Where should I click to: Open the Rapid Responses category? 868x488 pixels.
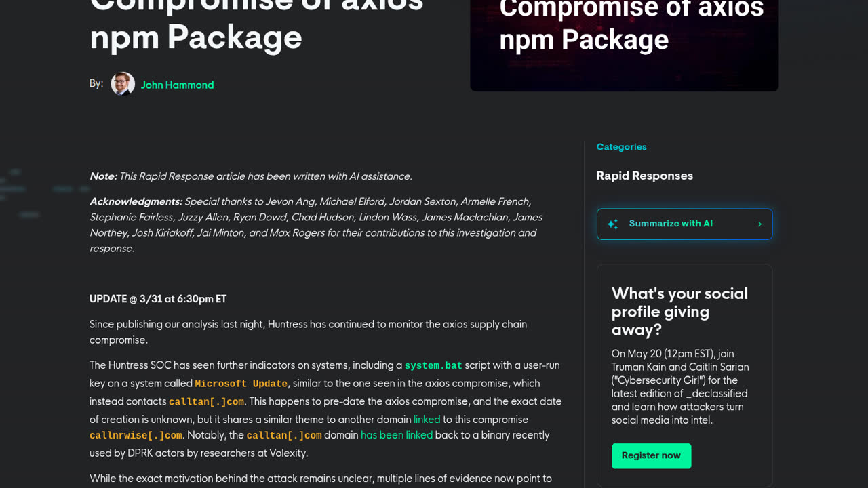[x=644, y=176]
